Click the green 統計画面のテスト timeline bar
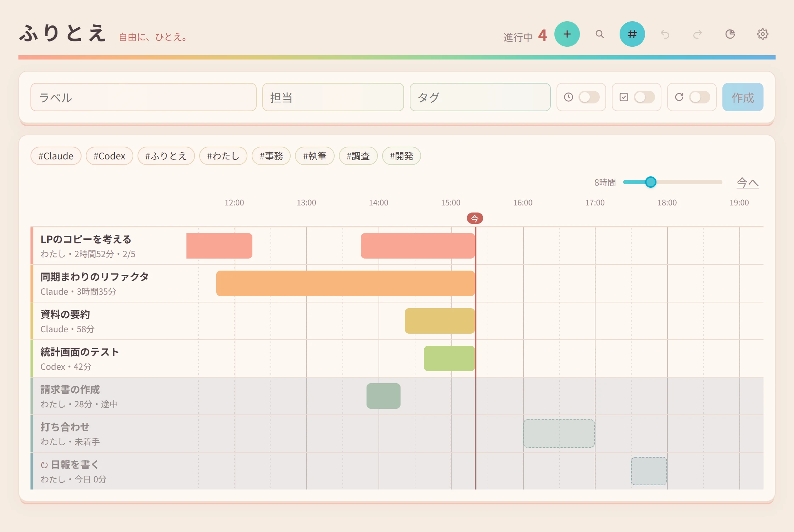Viewport: 794px width, 532px height. (x=449, y=358)
